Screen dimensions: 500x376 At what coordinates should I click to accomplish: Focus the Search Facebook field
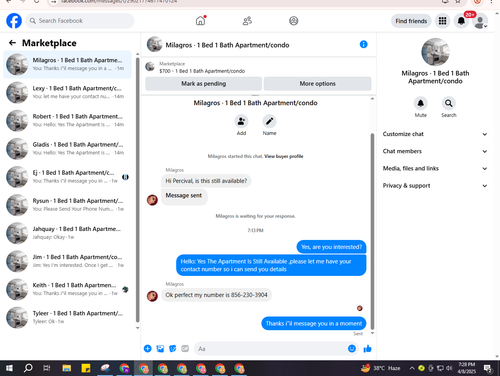coord(80,21)
